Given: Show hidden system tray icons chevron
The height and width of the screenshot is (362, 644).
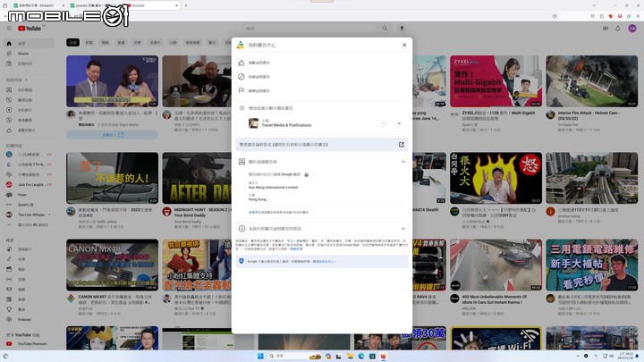Looking at the screenshot, I should point(578,356).
